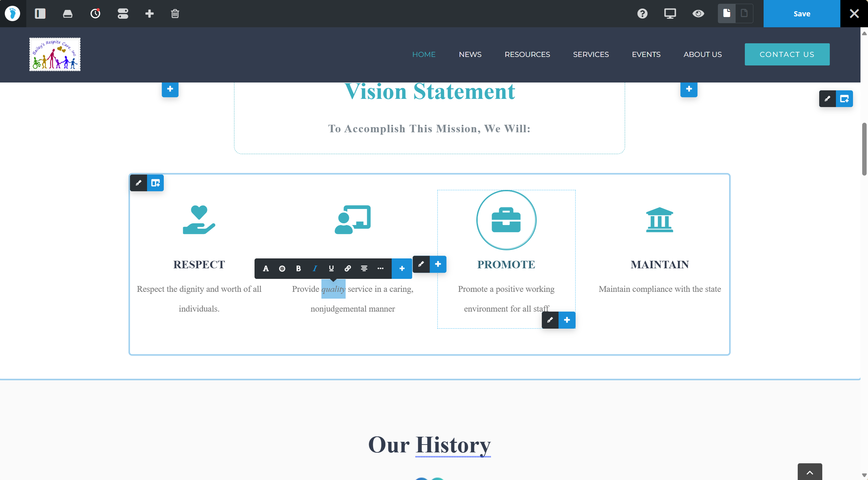Open the revision history clock icon
Image resolution: width=868 pixels, height=480 pixels.
[x=95, y=14]
